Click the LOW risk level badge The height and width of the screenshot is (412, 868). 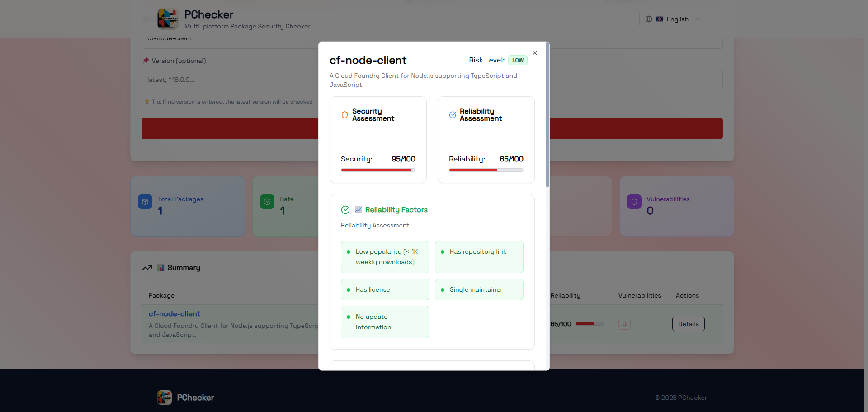tap(518, 60)
